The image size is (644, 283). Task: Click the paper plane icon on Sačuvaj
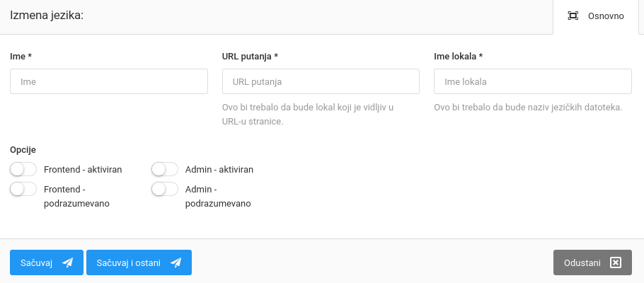tap(68, 262)
